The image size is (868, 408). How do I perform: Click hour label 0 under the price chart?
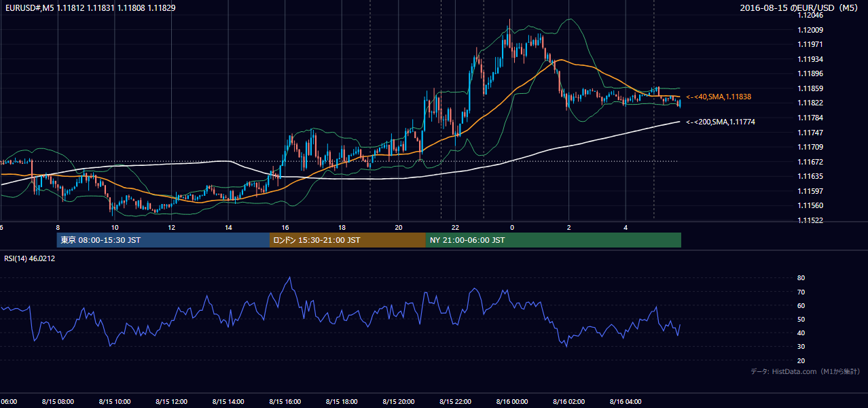coord(512,227)
